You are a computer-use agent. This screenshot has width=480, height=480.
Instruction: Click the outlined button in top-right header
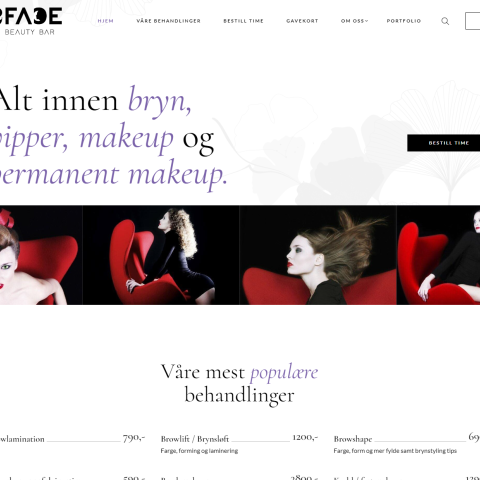(473, 21)
